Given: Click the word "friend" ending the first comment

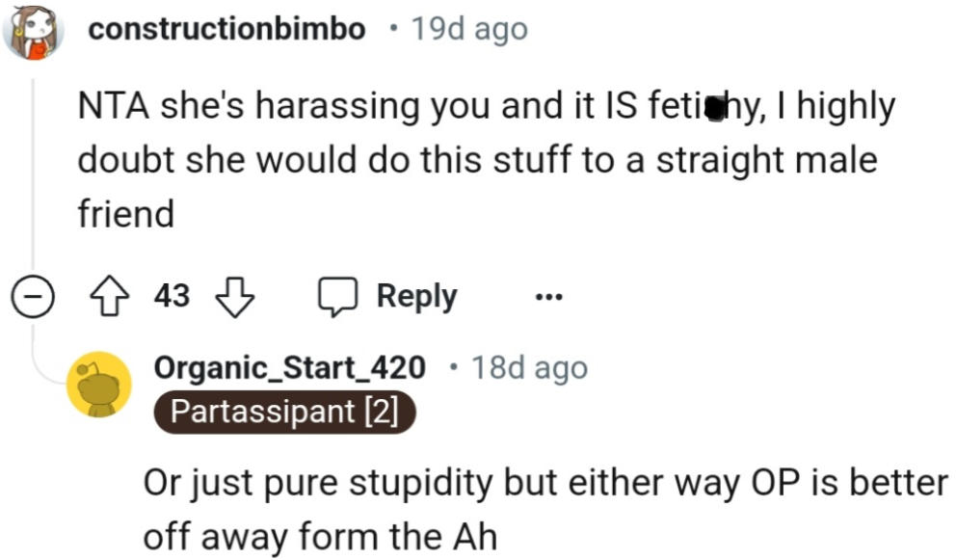Looking at the screenshot, I should point(125,213).
